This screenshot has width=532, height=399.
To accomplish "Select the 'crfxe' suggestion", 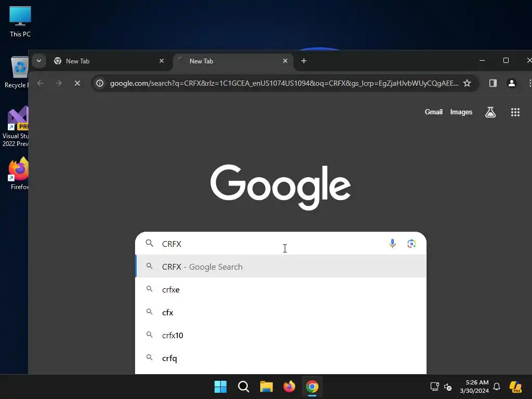I will [x=281, y=289].
